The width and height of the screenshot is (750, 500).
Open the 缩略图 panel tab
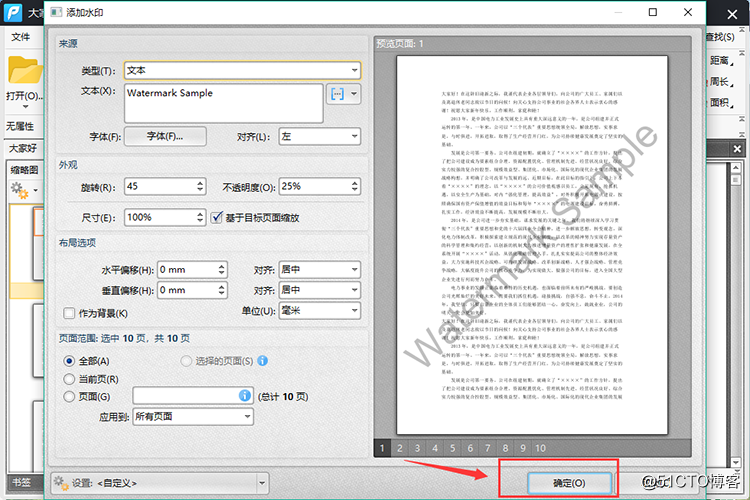click(24, 170)
